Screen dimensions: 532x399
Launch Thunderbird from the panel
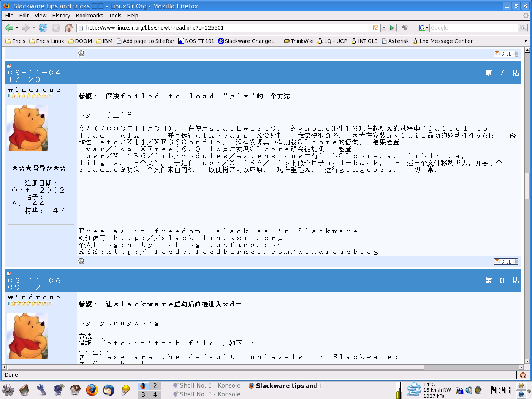[109, 390]
